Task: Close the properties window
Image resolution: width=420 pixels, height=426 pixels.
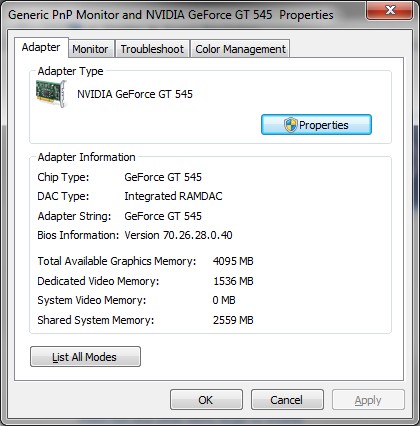Action: 390,10
